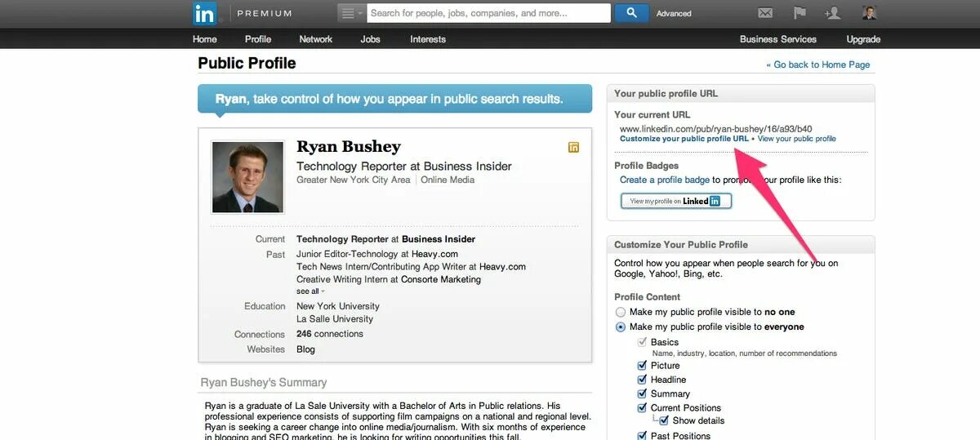The image size is (980, 440).
Task: Click the Upgrade menu item
Action: point(863,39)
